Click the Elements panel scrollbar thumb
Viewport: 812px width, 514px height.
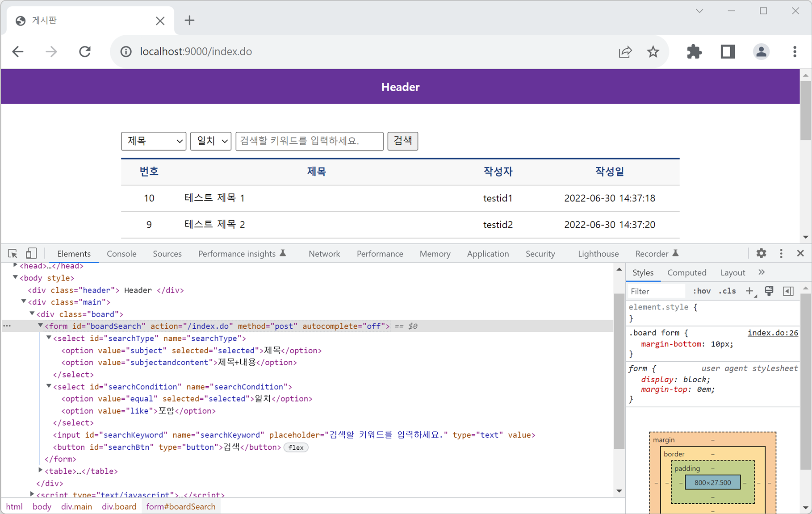coord(619,372)
